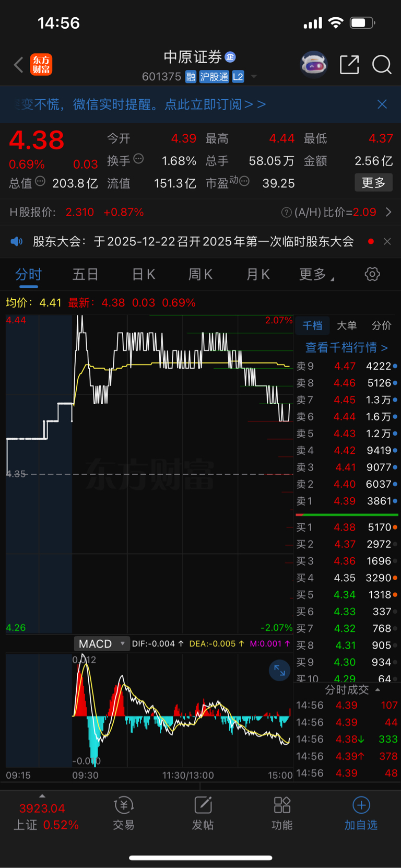Open the 股东大会 announcement text
This screenshot has height=868, width=401.
point(193,241)
